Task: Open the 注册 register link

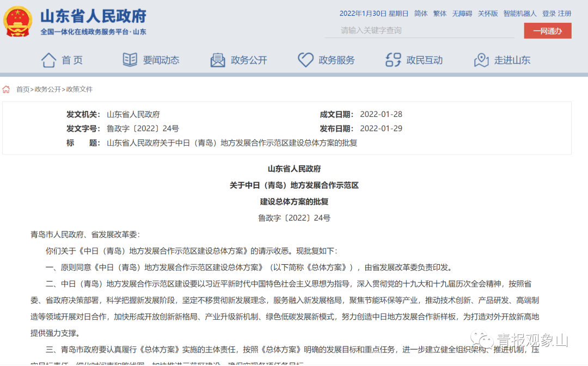Action: click(565, 14)
